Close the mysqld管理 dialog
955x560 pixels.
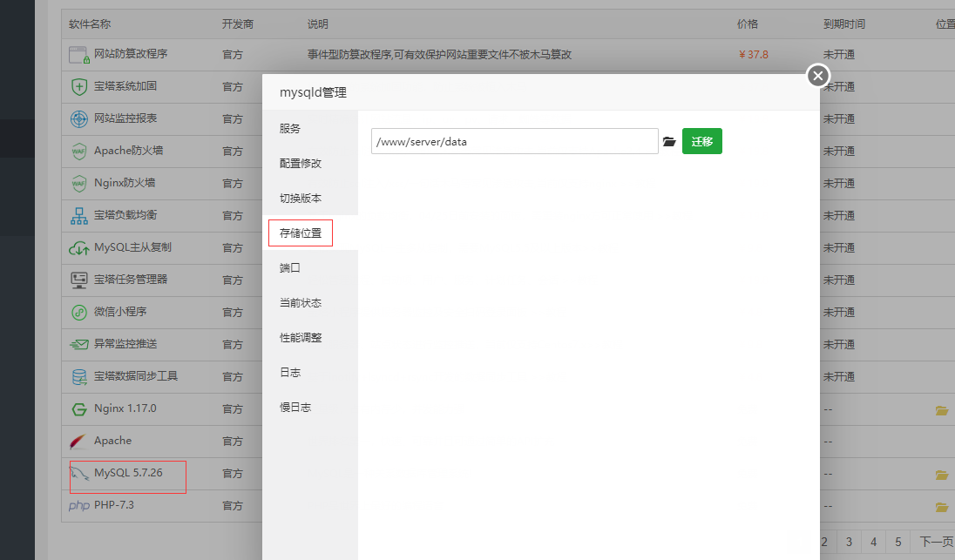point(818,76)
